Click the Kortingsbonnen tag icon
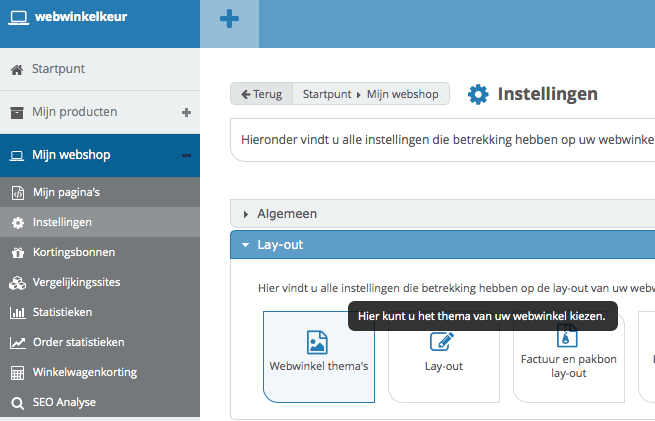The height and width of the screenshot is (421, 655). point(17,252)
